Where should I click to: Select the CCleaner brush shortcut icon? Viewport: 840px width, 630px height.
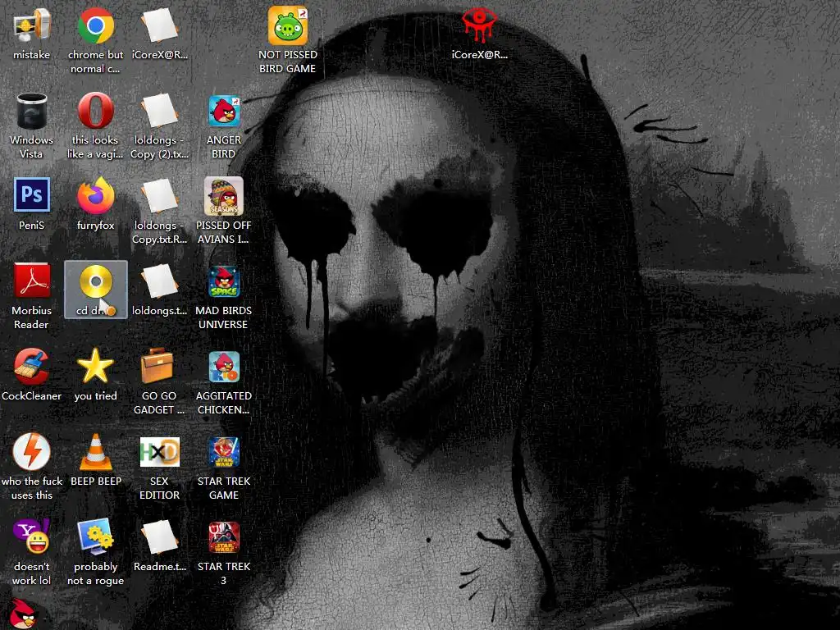click(x=32, y=367)
